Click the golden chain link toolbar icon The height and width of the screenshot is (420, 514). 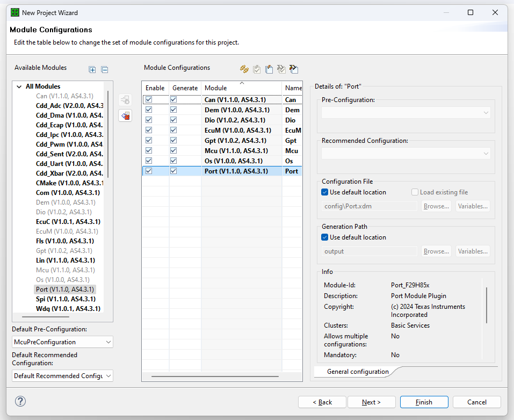coord(244,69)
